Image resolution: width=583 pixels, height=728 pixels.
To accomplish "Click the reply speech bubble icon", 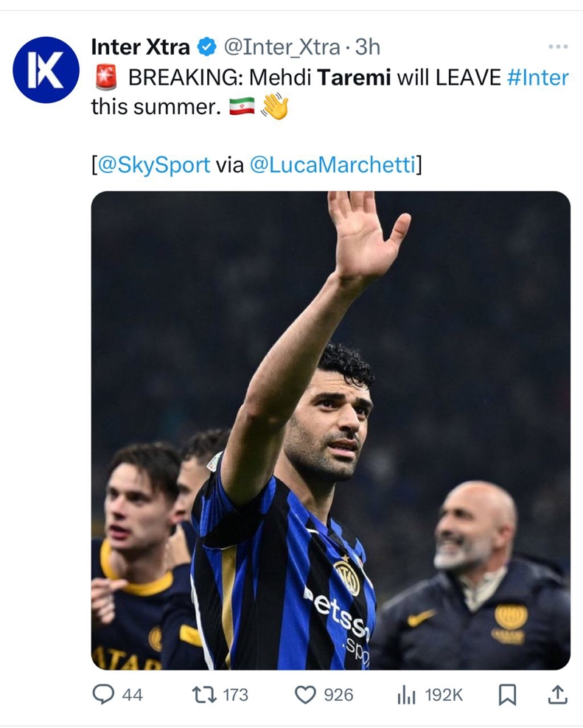I will coord(102,694).
